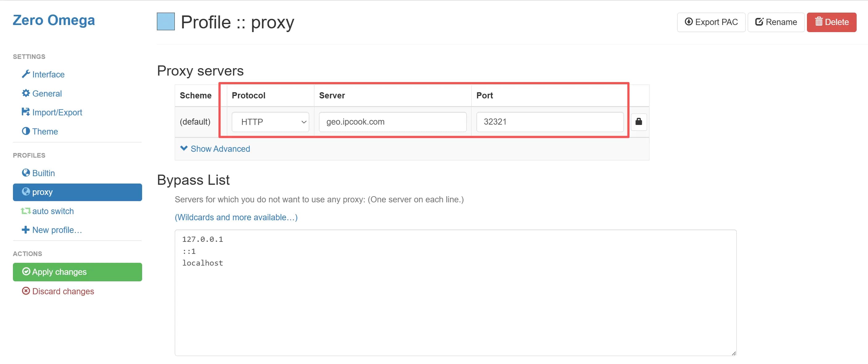The image size is (868, 364).
Task: Click the Port column header
Action: pyautogui.click(x=485, y=95)
